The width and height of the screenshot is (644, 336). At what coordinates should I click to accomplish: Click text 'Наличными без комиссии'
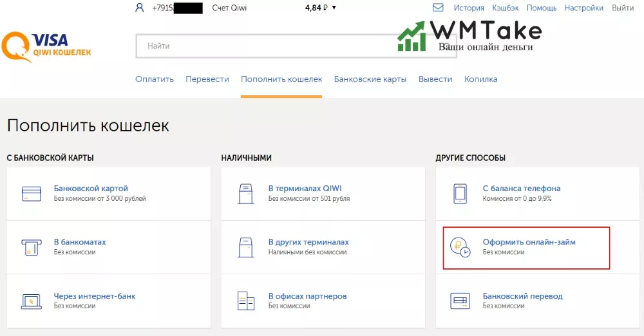307,252
